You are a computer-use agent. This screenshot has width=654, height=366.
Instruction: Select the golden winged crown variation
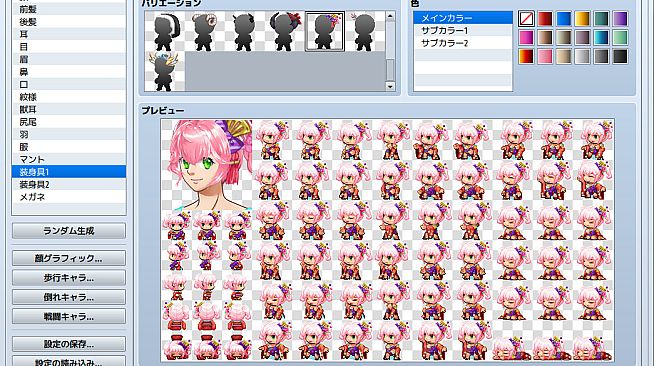(x=165, y=71)
